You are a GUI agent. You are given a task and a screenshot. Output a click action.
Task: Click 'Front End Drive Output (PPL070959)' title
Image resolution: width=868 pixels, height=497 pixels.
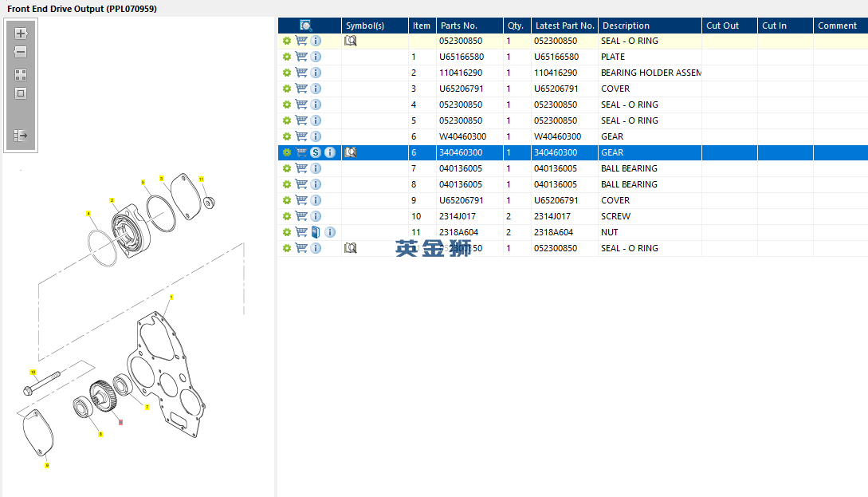pos(82,9)
